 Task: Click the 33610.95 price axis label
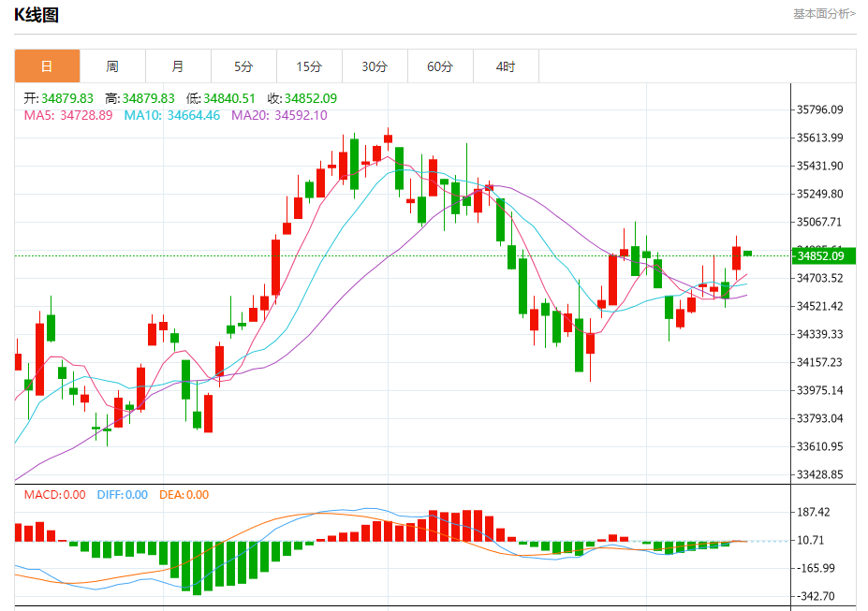click(x=820, y=446)
